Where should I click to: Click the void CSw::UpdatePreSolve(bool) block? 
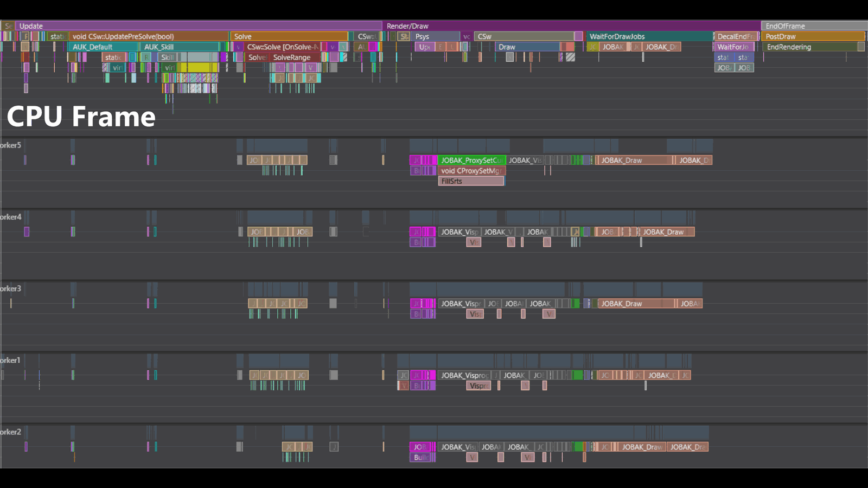click(x=149, y=36)
